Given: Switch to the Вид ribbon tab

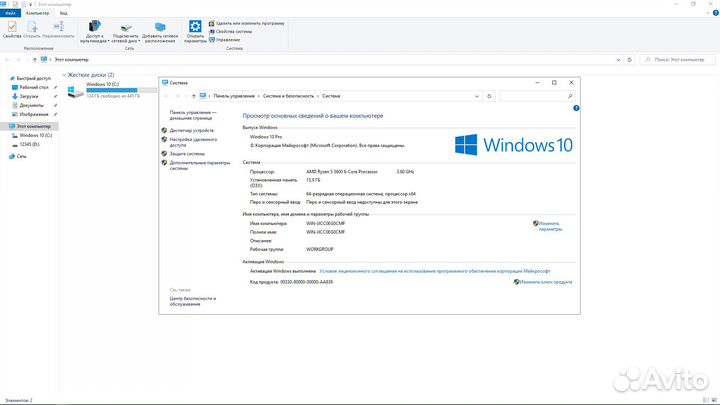Looking at the screenshot, I should [x=63, y=13].
